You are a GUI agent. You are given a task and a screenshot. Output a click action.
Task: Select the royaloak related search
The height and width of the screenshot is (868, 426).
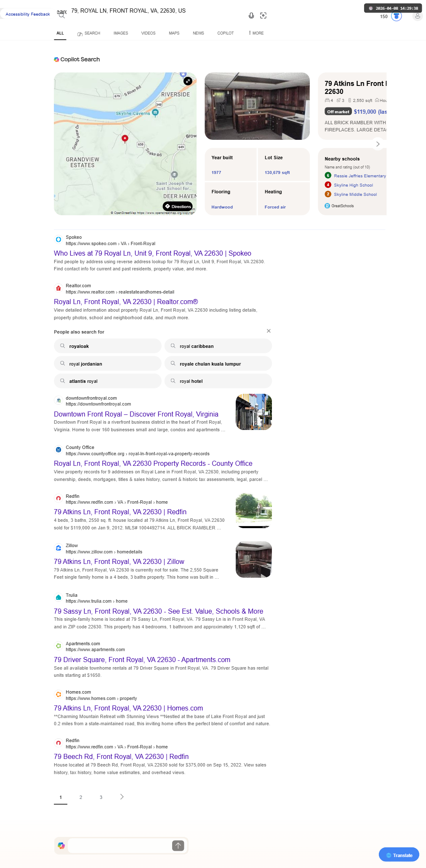click(108, 346)
